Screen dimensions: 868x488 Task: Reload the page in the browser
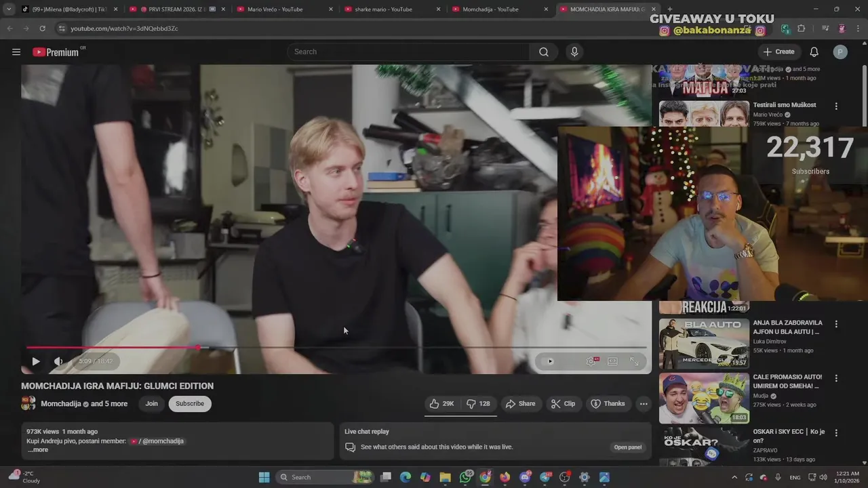[x=43, y=28]
